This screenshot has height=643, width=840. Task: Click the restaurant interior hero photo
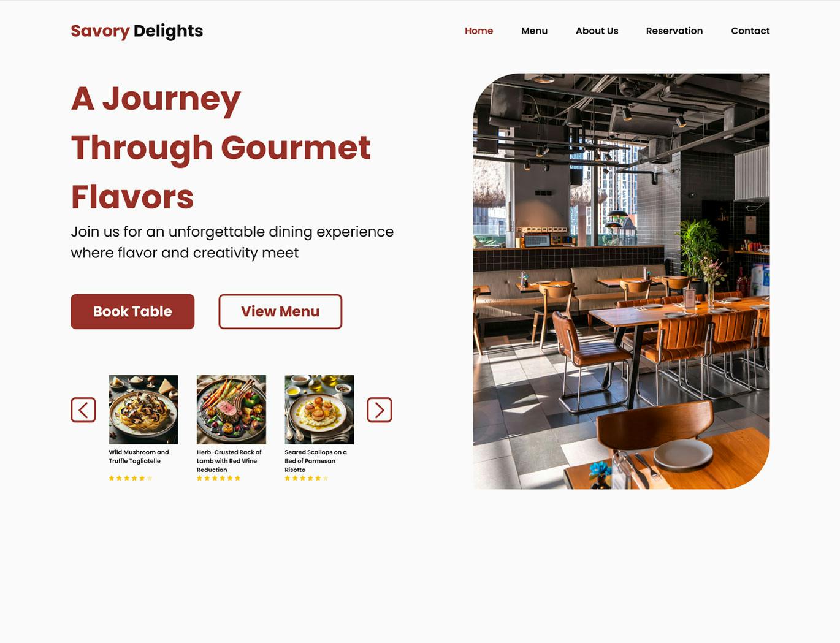pos(621,281)
